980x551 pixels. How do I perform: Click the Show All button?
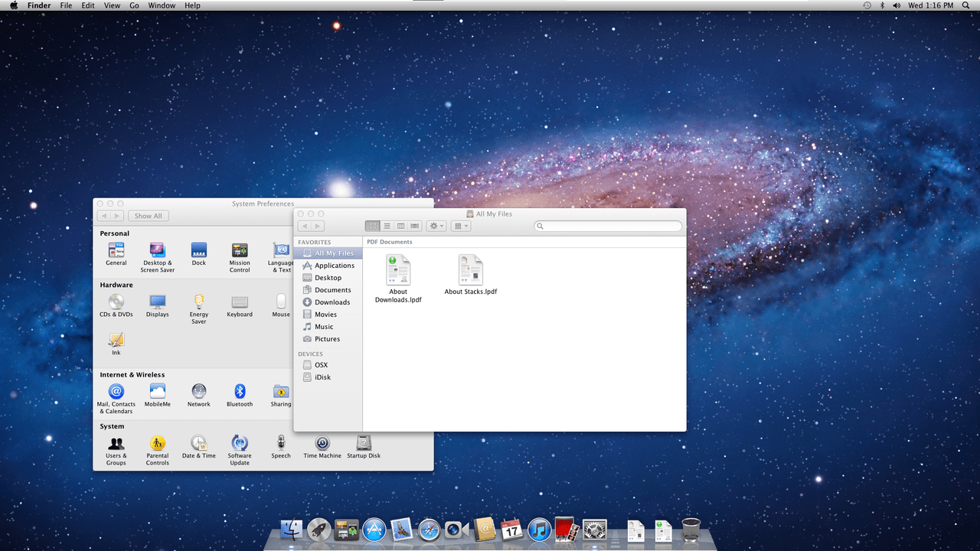(149, 216)
